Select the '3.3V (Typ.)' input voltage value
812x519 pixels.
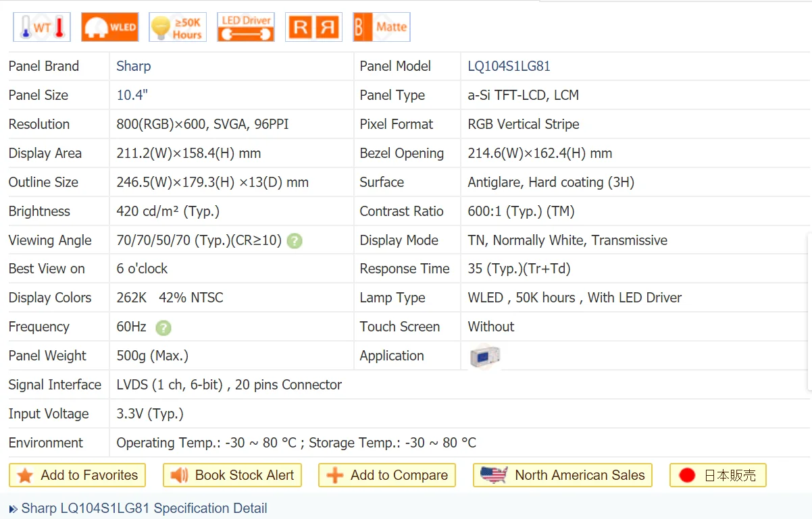pos(150,414)
